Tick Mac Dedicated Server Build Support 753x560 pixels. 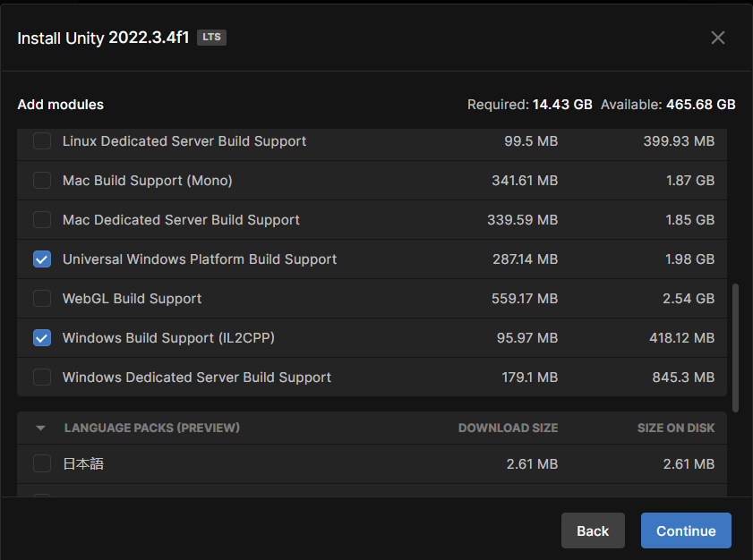click(x=42, y=220)
